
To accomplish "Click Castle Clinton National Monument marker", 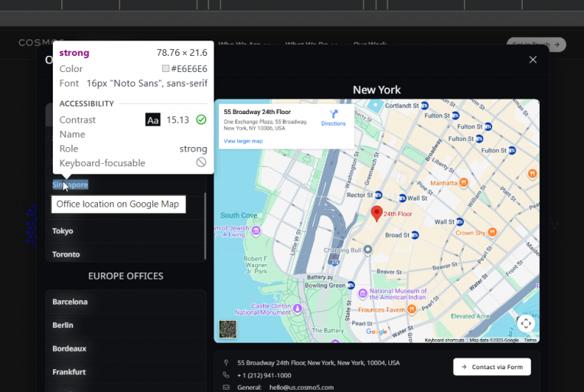I will coord(297,308).
